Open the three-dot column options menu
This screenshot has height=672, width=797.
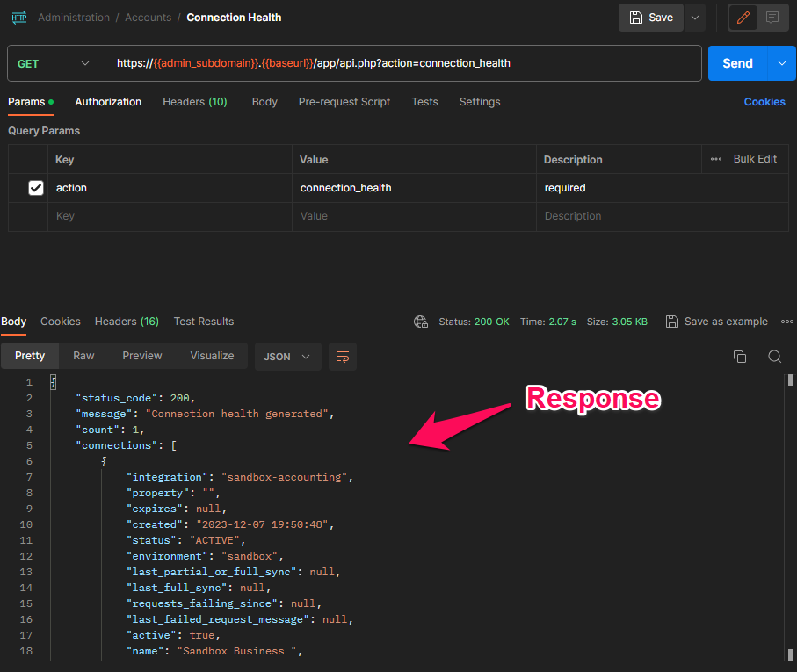(x=715, y=159)
